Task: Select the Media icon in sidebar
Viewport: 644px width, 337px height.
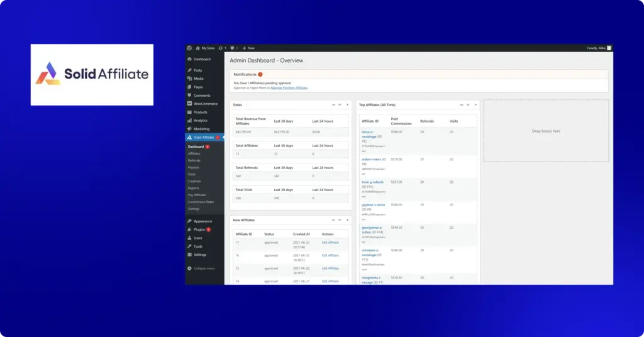Action: click(189, 79)
